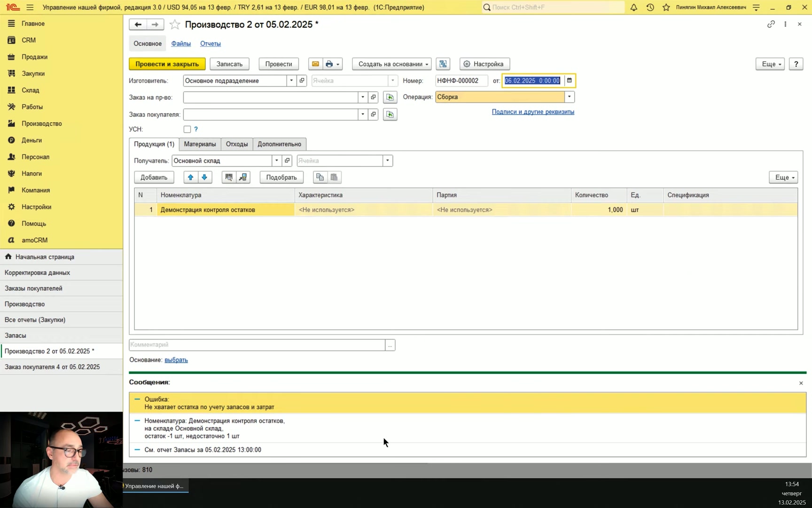This screenshot has height=508, width=812.
Task: Expand the Операция dropdown
Action: click(570, 97)
